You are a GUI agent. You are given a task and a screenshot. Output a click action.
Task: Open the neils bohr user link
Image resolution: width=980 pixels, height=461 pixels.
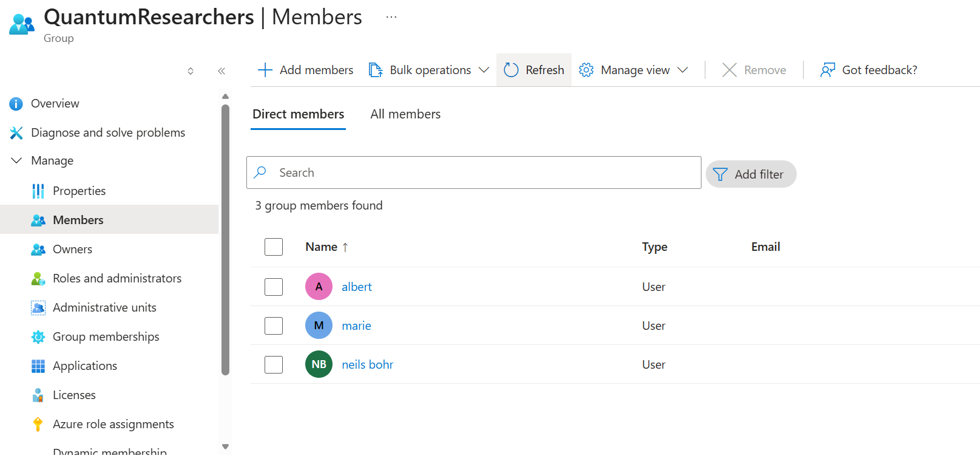(367, 364)
